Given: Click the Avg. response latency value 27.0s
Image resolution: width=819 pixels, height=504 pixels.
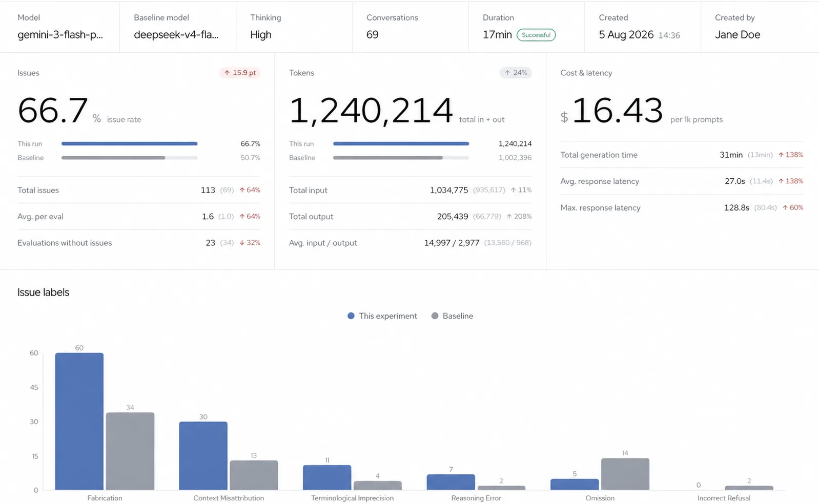Looking at the screenshot, I should pos(734,181).
